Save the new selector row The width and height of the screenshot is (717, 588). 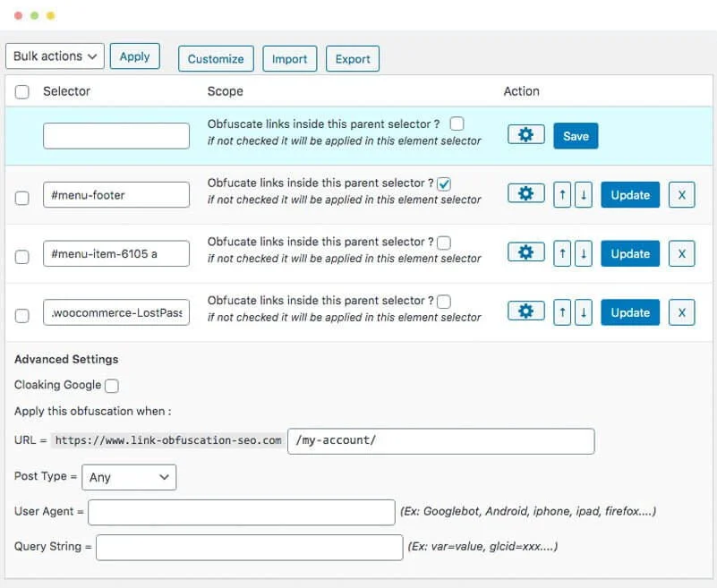tap(576, 136)
